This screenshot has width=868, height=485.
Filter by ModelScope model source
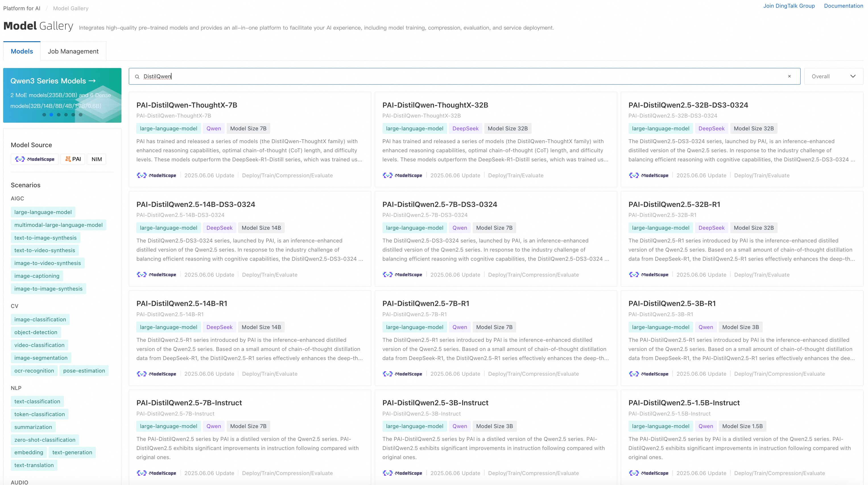click(35, 159)
